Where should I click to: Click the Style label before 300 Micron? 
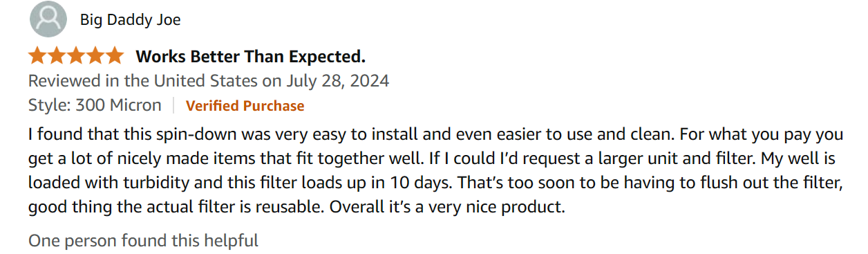click(48, 106)
